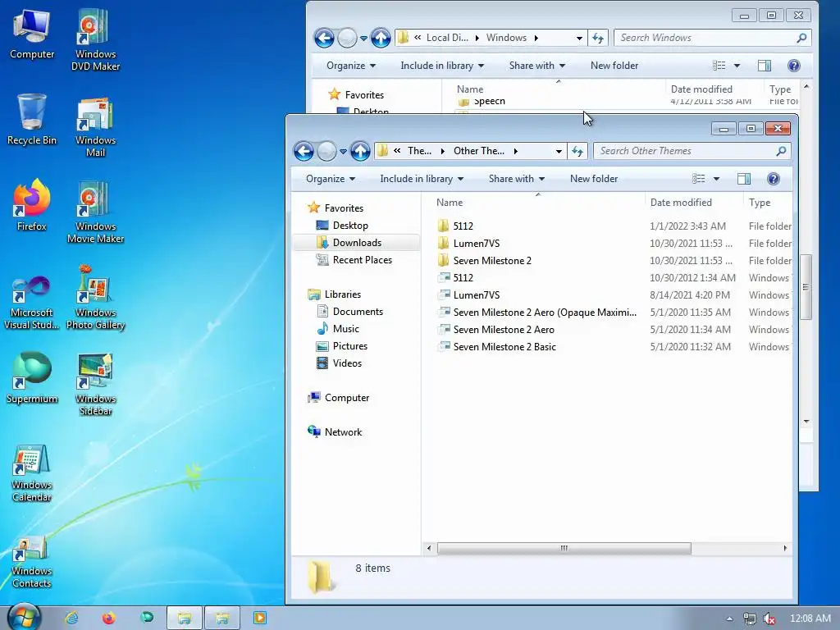840x630 pixels.
Task: Sort by Type column in Other Themes
Action: tap(768, 203)
